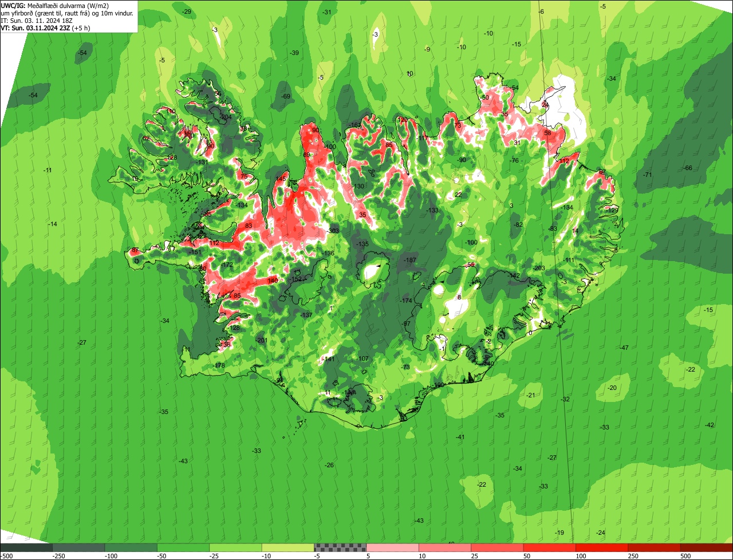Screen dimensions: 733x560
Task: Click the pale pink legend swatch between 5 and 10
Action: [x=393, y=547]
